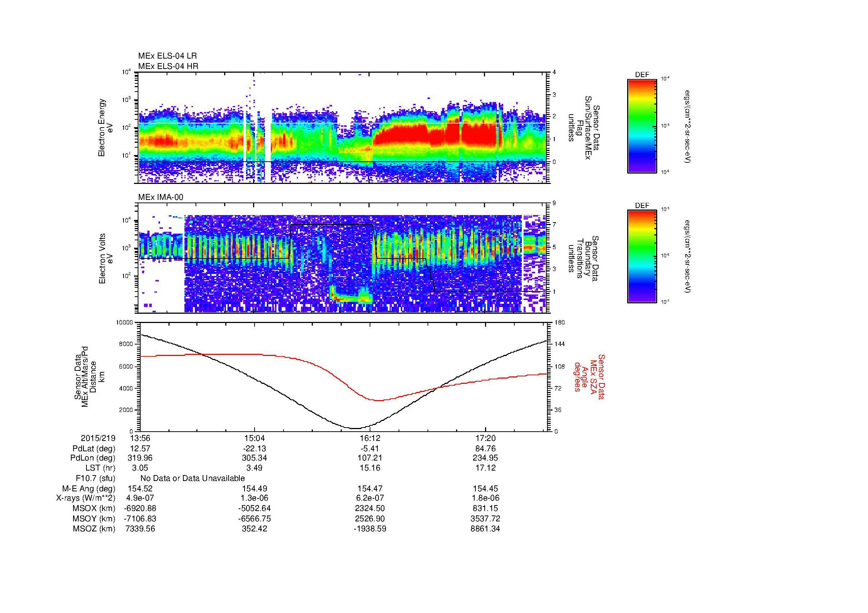Click the altitude curve minimum near 16:12
Screen dimensions: 868x613
(x=356, y=428)
